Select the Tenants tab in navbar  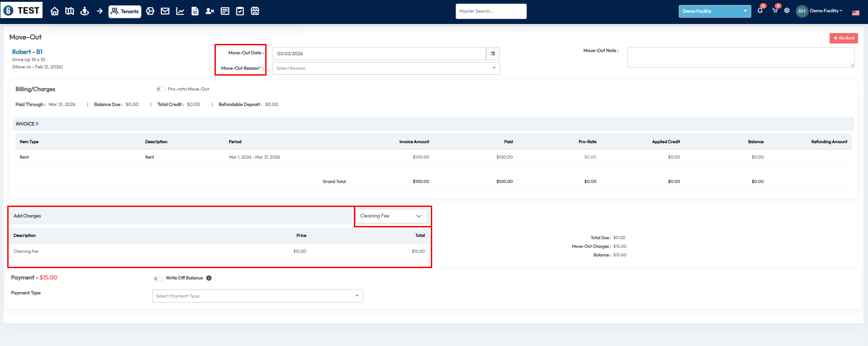pos(125,11)
